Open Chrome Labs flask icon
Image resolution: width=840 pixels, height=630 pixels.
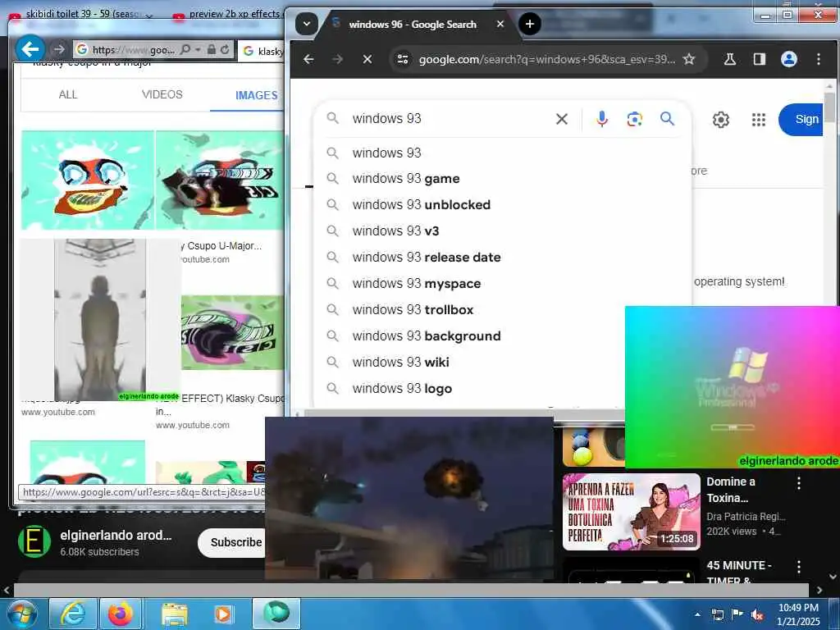729,59
